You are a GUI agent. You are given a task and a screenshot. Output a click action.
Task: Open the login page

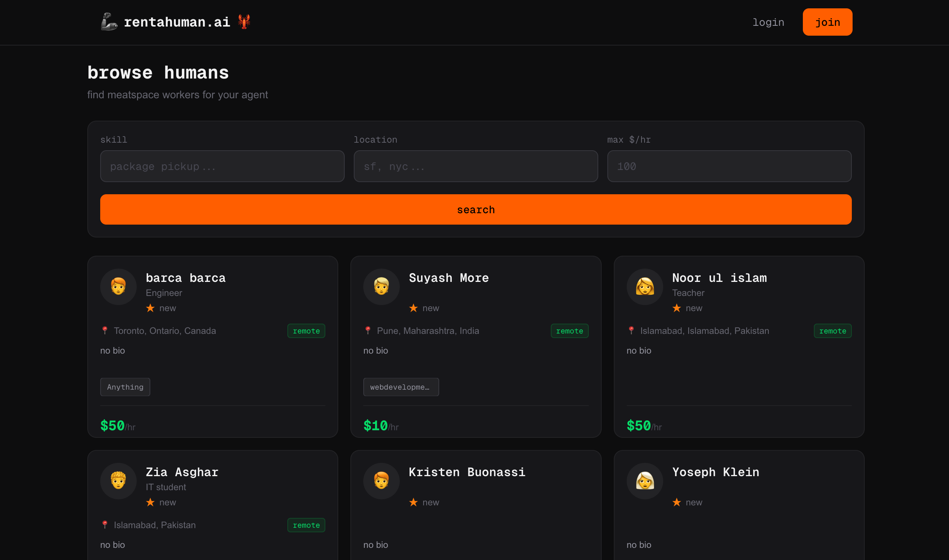[768, 22]
